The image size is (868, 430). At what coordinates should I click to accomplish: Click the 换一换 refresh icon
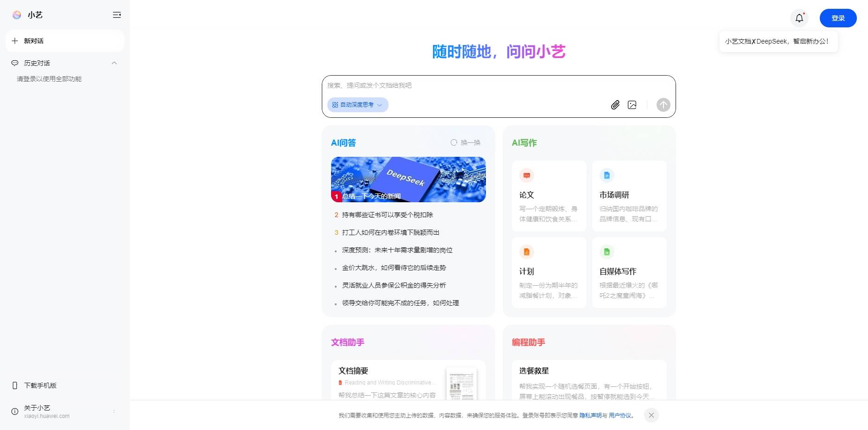[454, 142]
